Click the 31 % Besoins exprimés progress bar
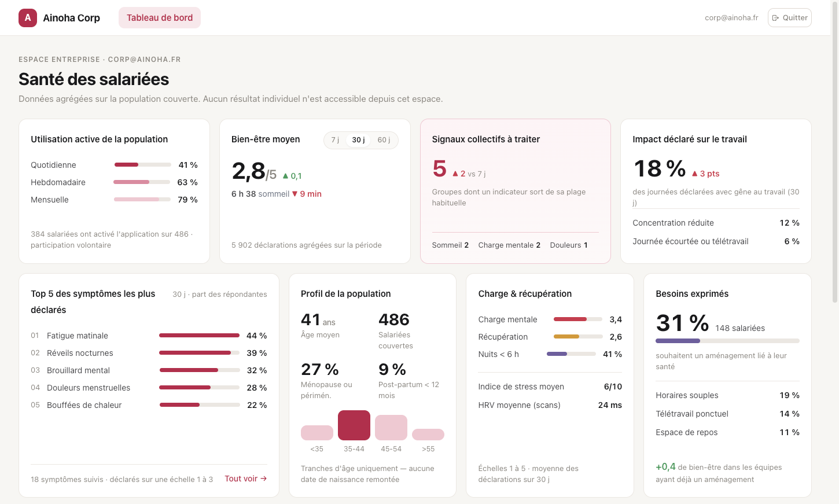This screenshot has width=839, height=504. point(727,341)
